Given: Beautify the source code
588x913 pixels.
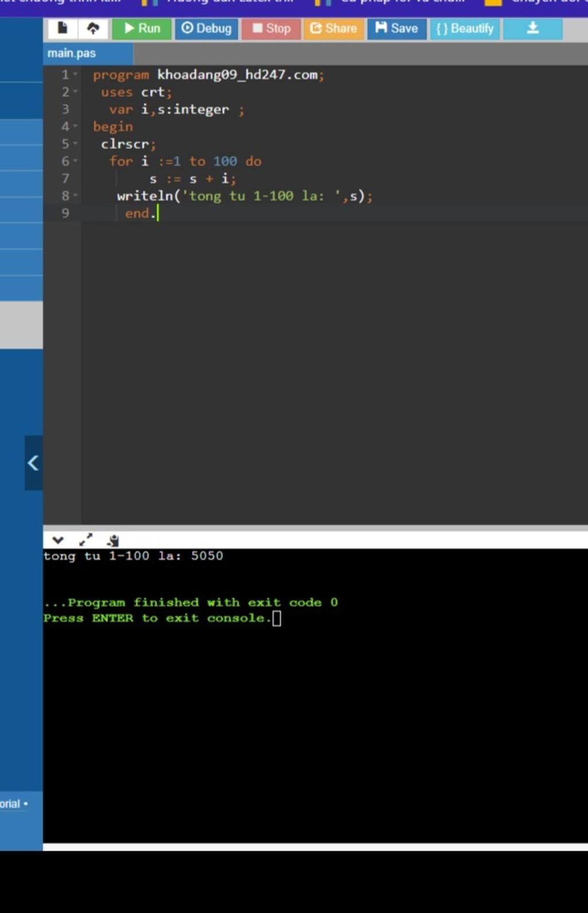Looking at the screenshot, I should (x=465, y=28).
